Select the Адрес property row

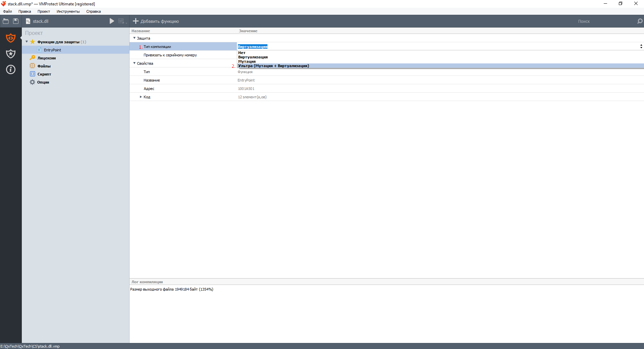387,88
